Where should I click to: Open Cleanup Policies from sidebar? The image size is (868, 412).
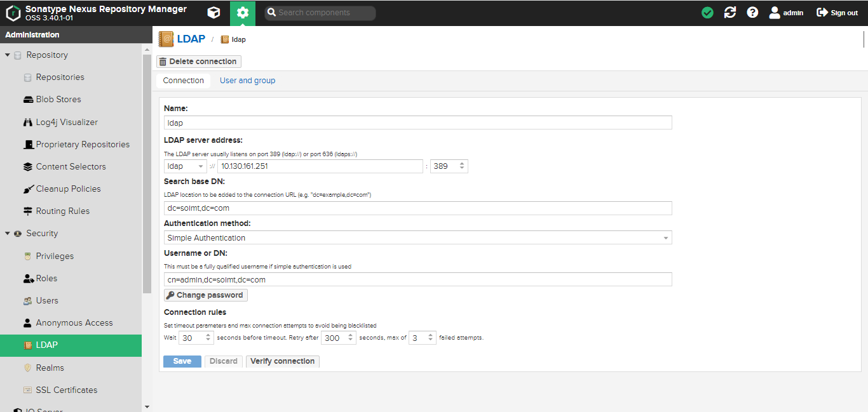(x=68, y=189)
